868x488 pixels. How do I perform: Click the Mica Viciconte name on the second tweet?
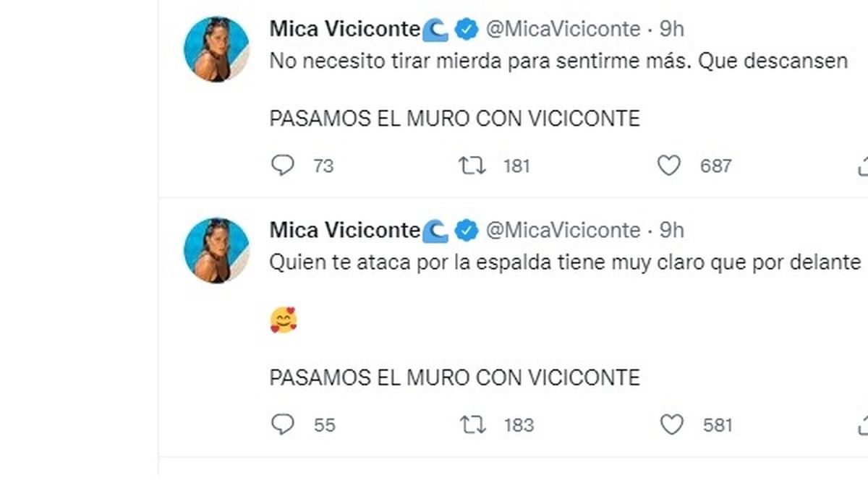click(344, 230)
